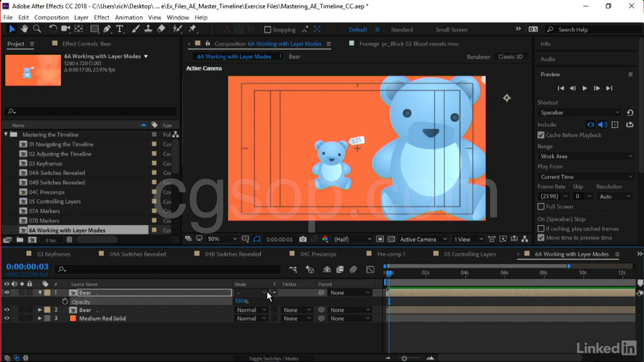Hide the Medium Red Solid layer

7,319
